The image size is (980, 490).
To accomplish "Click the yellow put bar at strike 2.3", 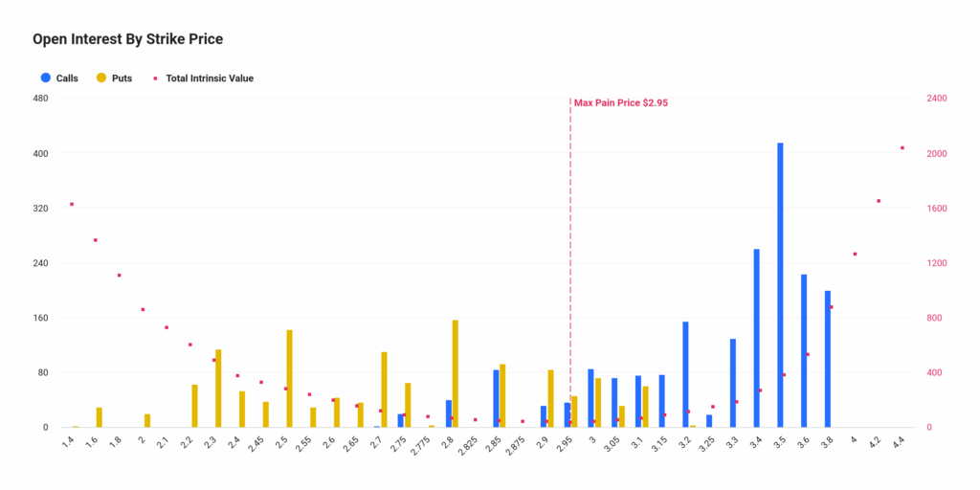I will pos(218,388).
